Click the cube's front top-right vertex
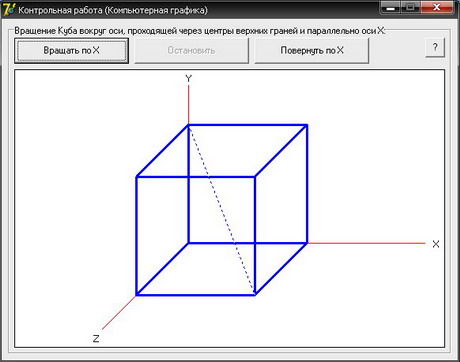Image resolution: width=460 pixels, height=362 pixels. point(255,177)
